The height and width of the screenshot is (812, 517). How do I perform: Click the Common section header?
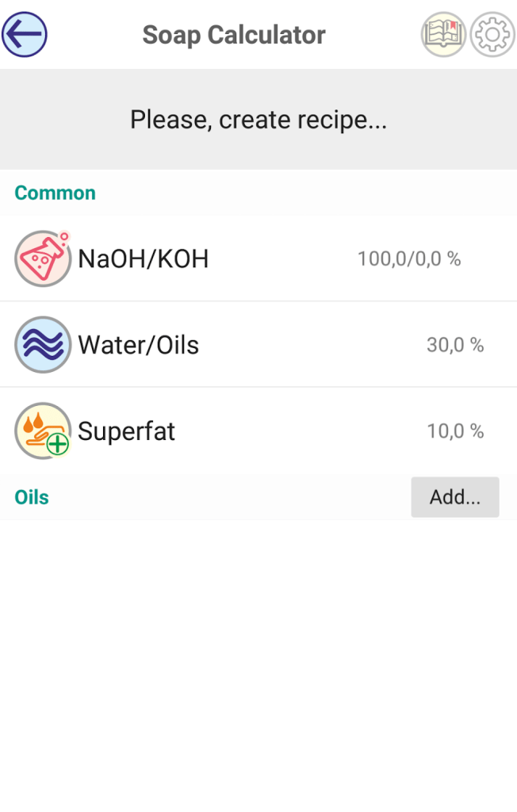tap(56, 193)
